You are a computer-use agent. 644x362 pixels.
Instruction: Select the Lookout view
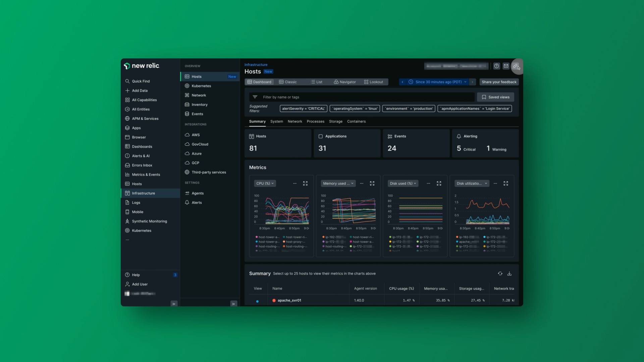[373, 82]
